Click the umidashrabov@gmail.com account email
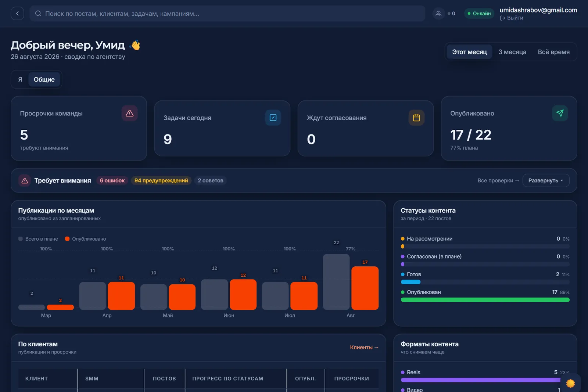The image size is (588, 392). pyautogui.click(x=538, y=10)
